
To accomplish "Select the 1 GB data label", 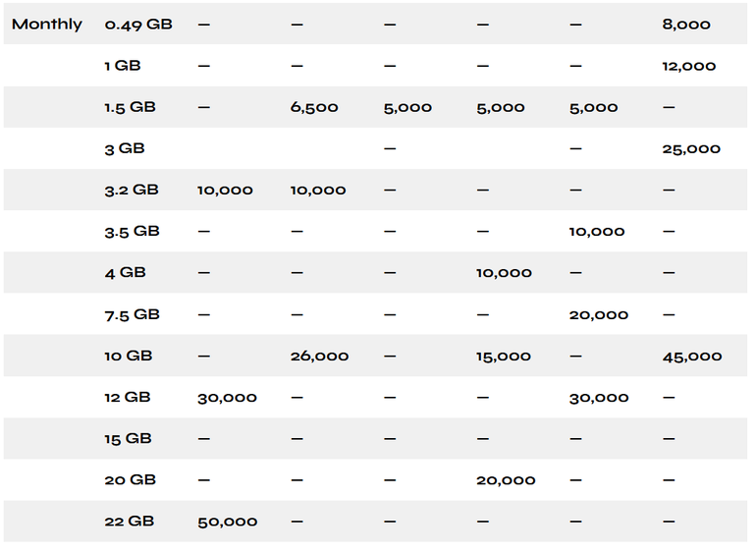I will (123, 66).
